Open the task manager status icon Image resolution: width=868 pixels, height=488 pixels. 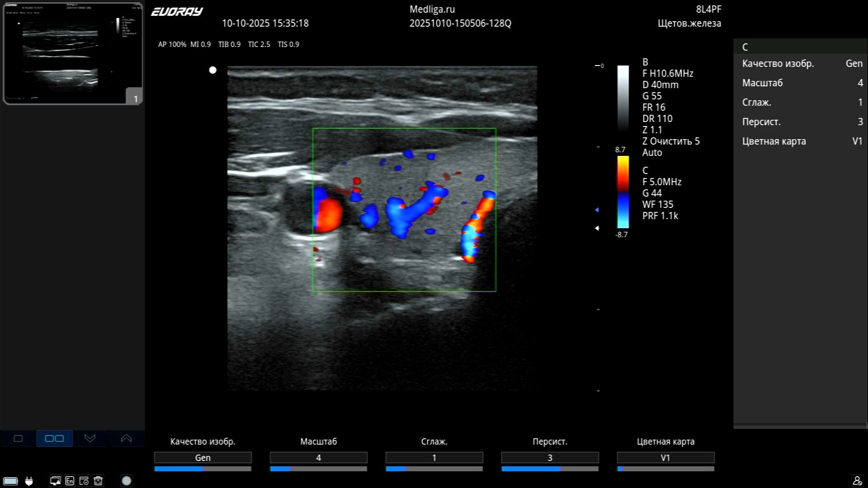(84, 481)
